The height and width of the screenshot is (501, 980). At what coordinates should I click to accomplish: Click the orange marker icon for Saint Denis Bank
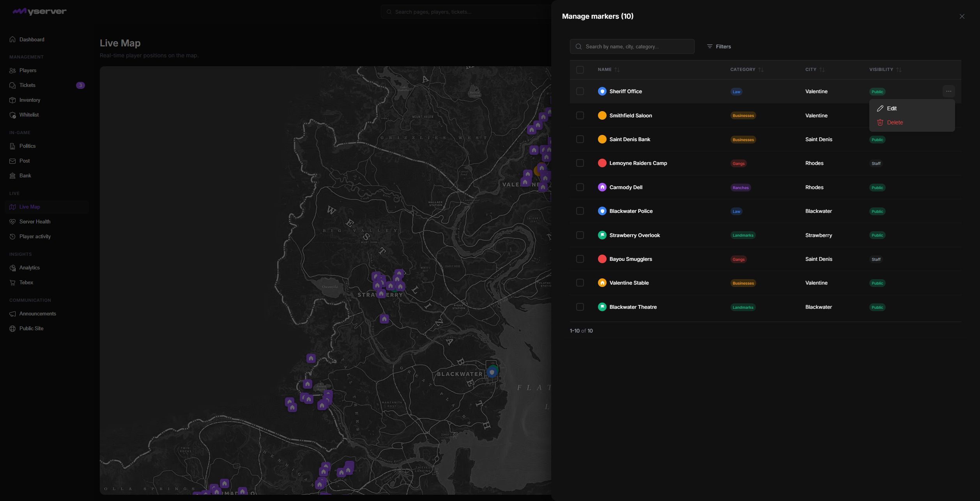click(x=602, y=139)
